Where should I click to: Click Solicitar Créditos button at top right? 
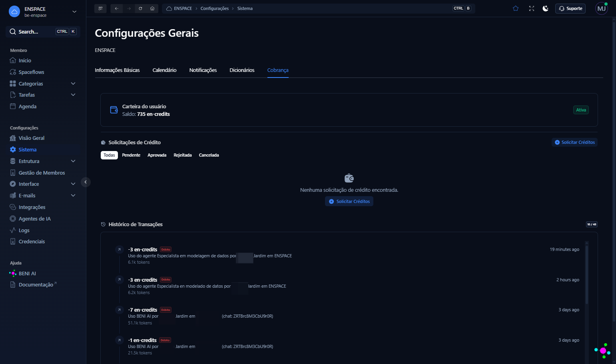pyautogui.click(x=574, y=142)
